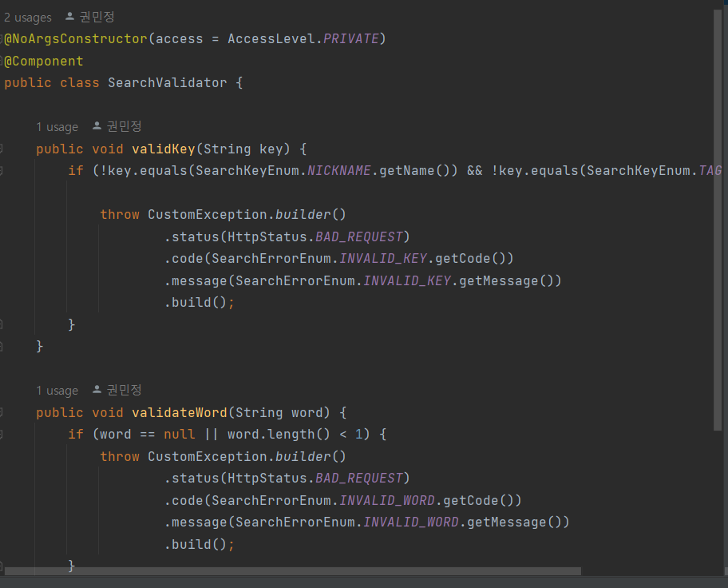Click the '&&' operator in the key check

coord(474,171)
